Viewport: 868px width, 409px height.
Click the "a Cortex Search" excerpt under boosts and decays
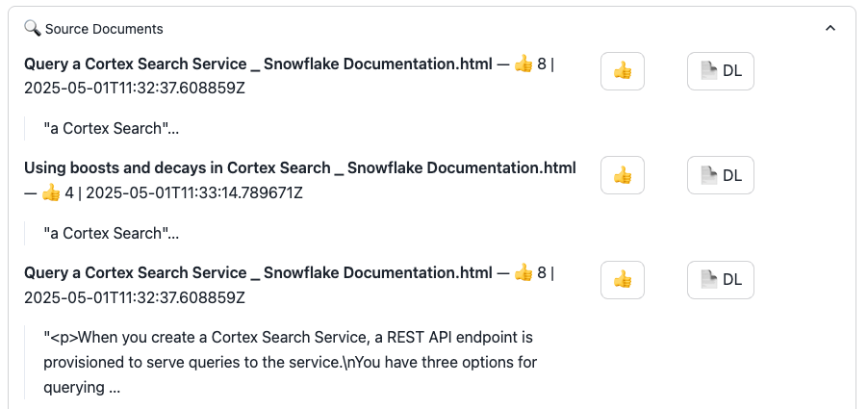pos(112,233)
